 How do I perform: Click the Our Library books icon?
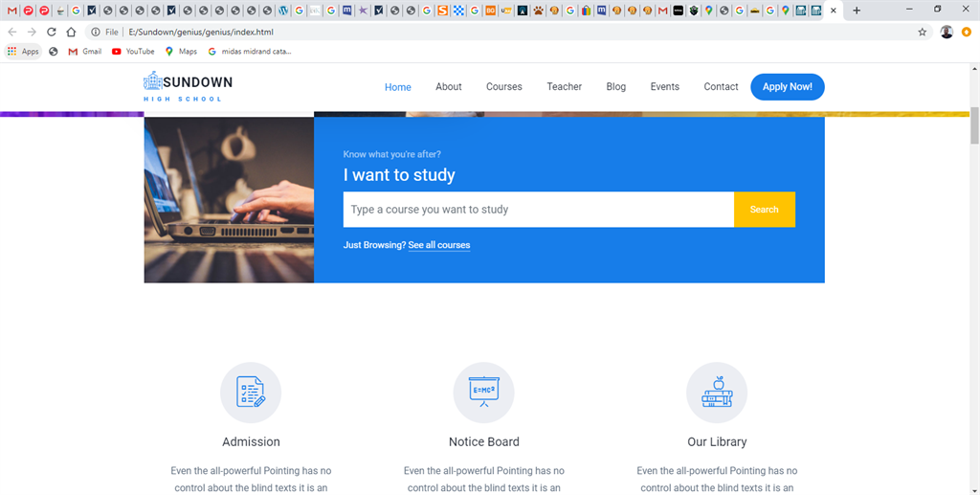(x=717, y=393)
